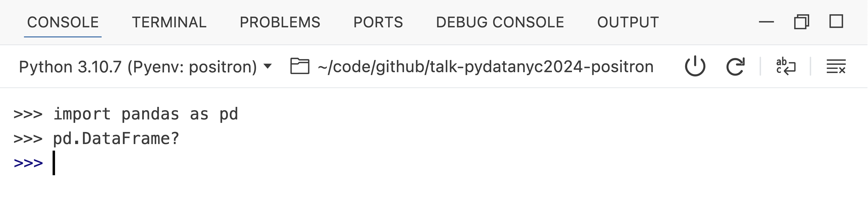The height and width of the screenshot is (202, 868).
Task: Open the PROBLEMS tab
Action: point(280,22)
